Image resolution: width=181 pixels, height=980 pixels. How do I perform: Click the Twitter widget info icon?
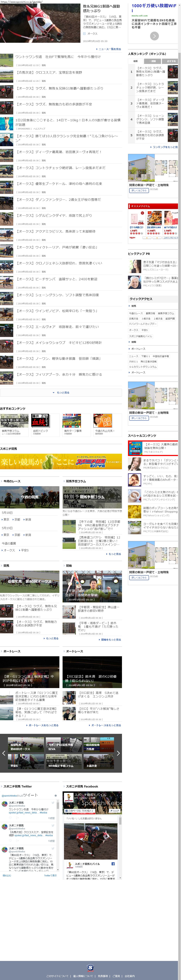55,795
